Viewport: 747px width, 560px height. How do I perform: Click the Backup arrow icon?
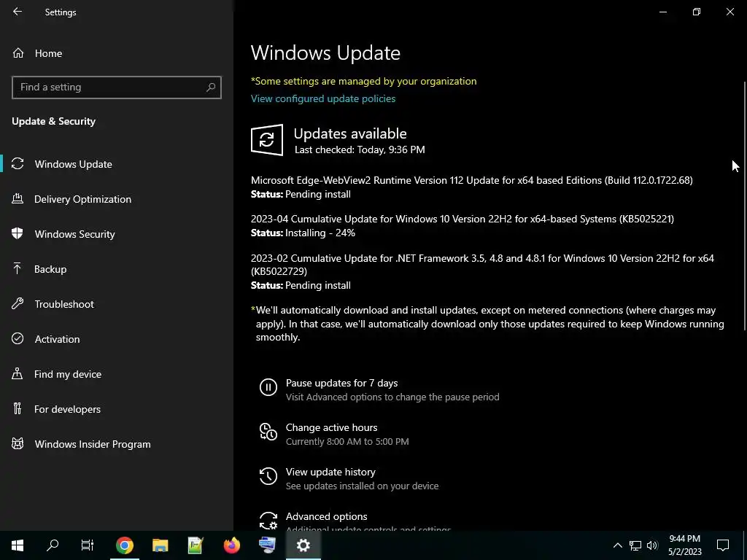pyautogui.click(x=18, y=269)
